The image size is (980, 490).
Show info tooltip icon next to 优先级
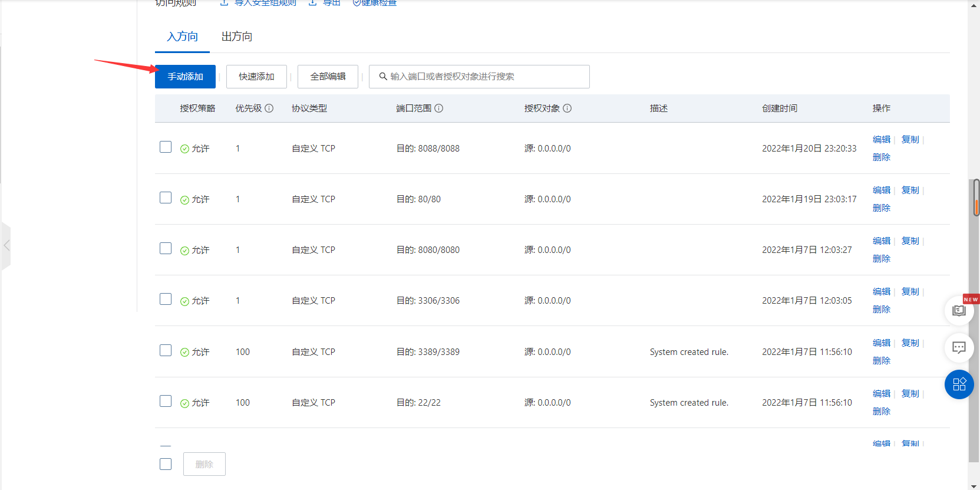269,108
